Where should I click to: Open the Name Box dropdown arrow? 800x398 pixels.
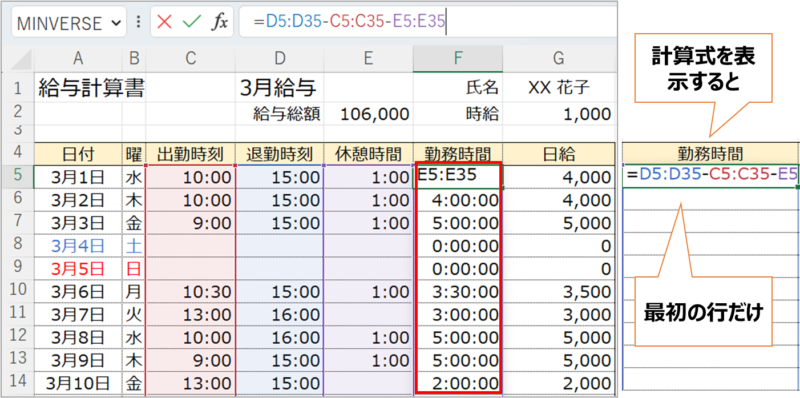click(115, 23)
